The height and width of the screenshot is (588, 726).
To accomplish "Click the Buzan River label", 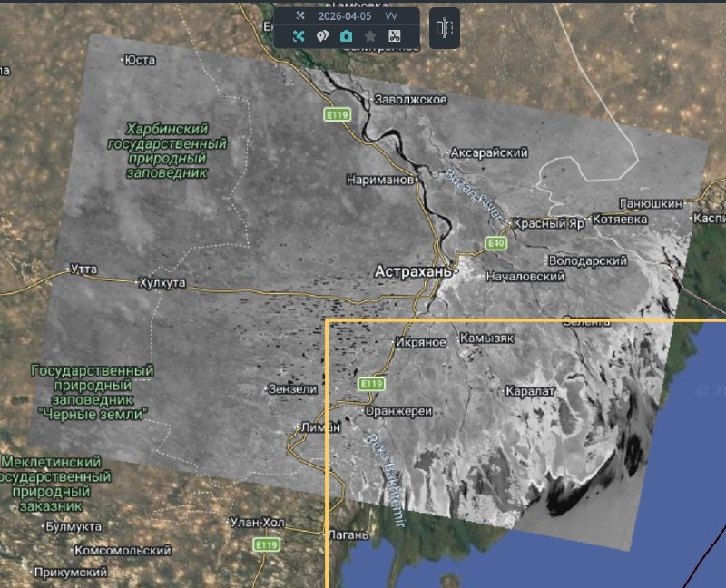I will pos(473,191).
